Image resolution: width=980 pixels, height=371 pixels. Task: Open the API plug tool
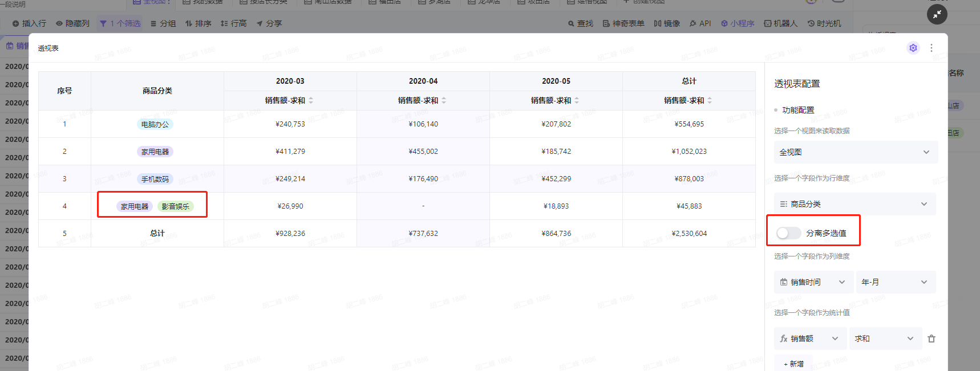(700, 23)
